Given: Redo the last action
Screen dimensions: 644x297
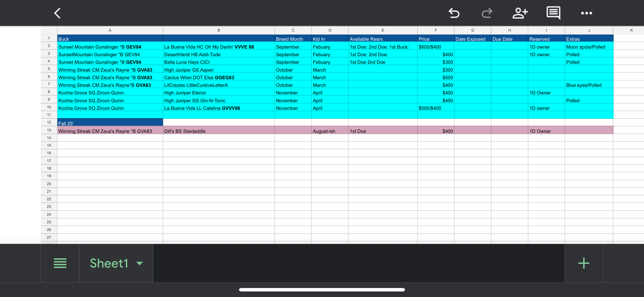Looking at the screenshot, I should point(487,13).
